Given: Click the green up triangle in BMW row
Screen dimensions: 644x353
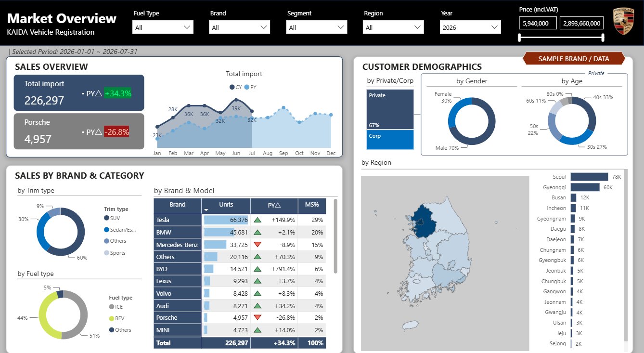Looking at the screenshot, I should [x=258, y=232].
